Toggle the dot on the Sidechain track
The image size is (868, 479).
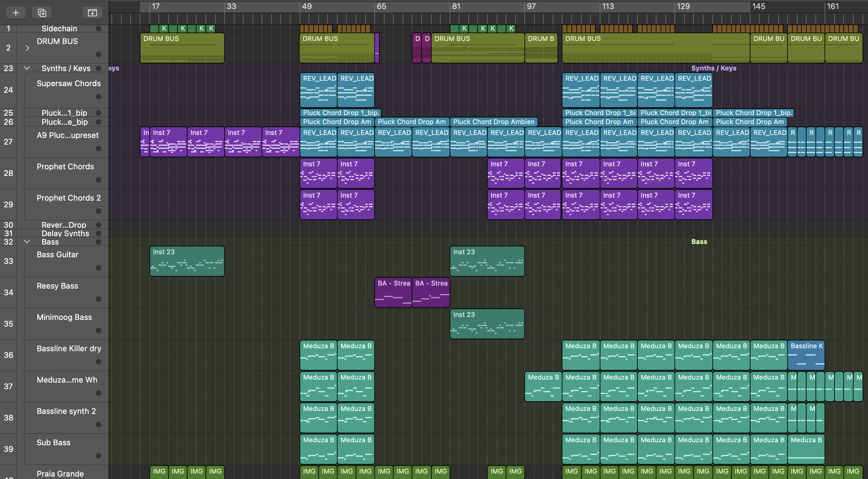(98, 29)
